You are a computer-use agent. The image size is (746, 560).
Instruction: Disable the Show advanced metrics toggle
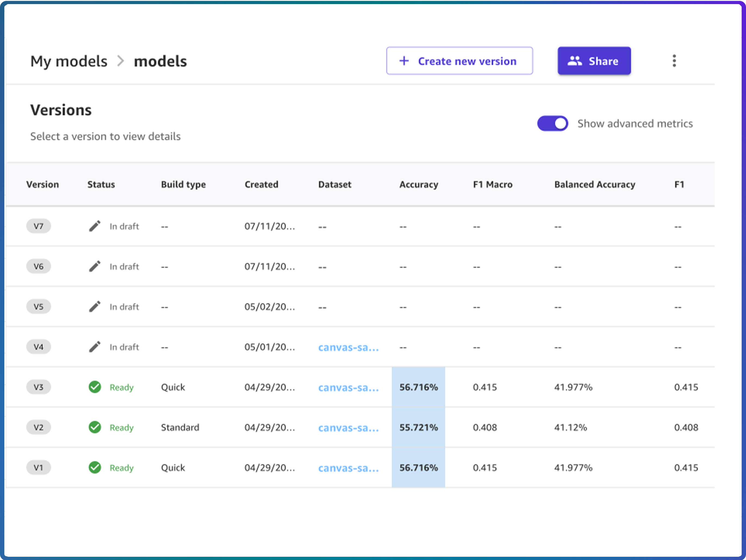[552, 123]
